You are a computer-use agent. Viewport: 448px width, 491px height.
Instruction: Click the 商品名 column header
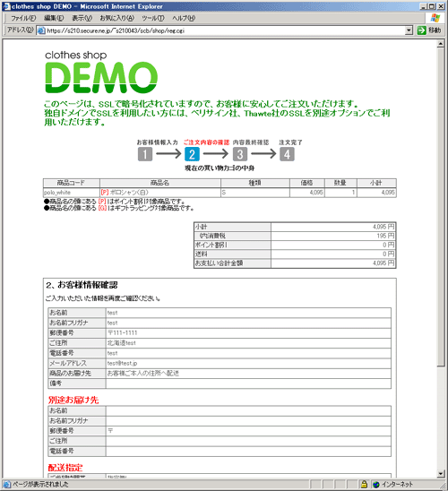(x=160, y=183)
